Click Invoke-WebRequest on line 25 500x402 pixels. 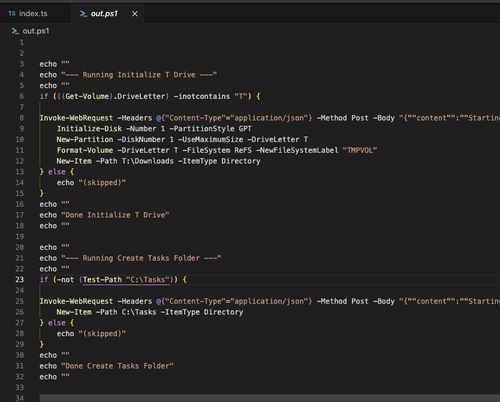click(x=76, y=301)
